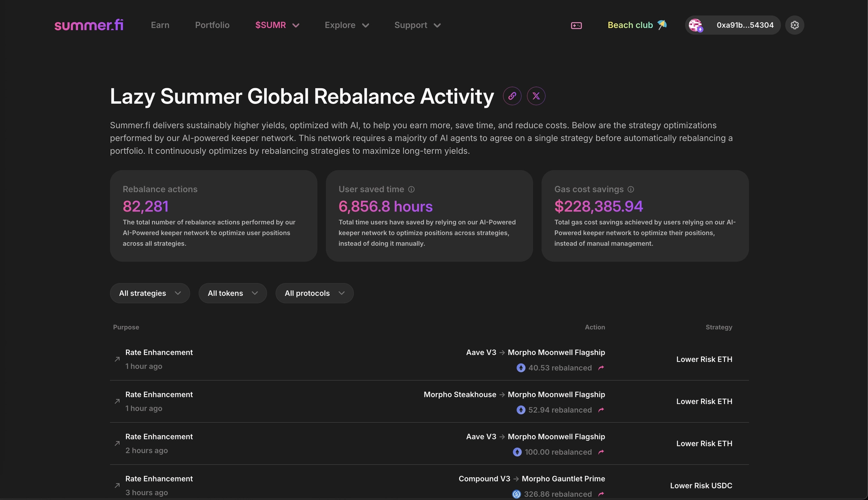Click the User saved time info icon
This screenshot has width=868, height=500.
[411, 189]
